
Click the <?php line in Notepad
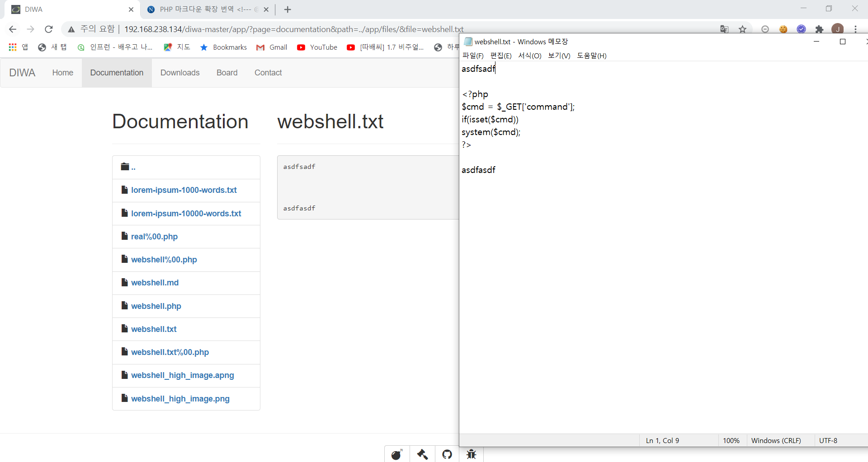475,94
